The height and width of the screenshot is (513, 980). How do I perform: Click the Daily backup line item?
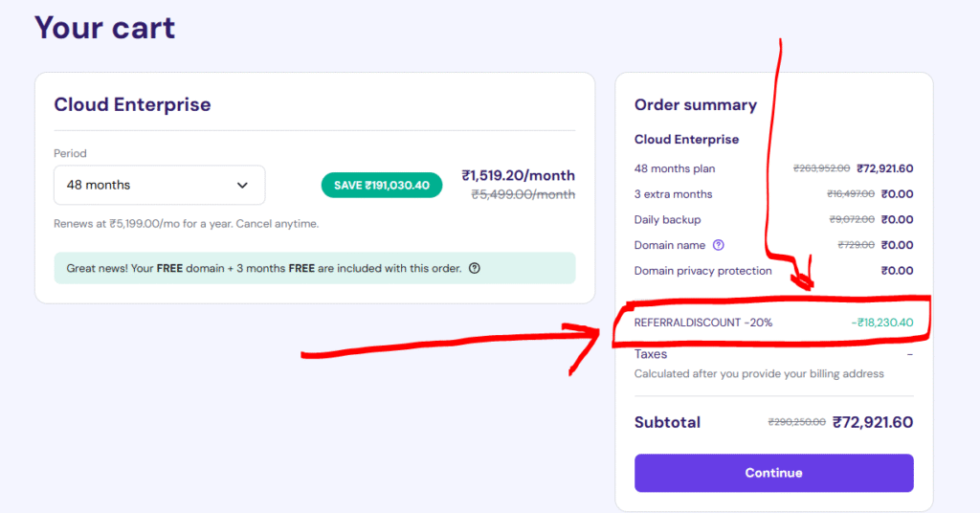click(667, 219)
